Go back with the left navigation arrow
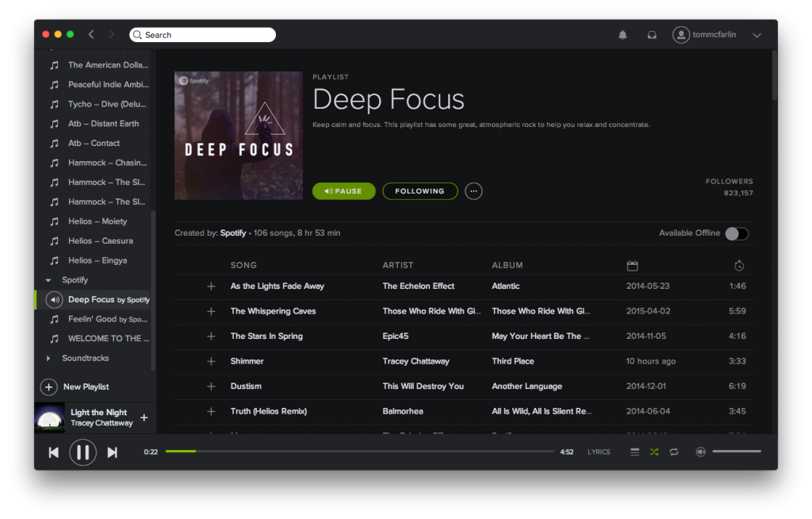The image size is (812, 519). pos(91,34)
